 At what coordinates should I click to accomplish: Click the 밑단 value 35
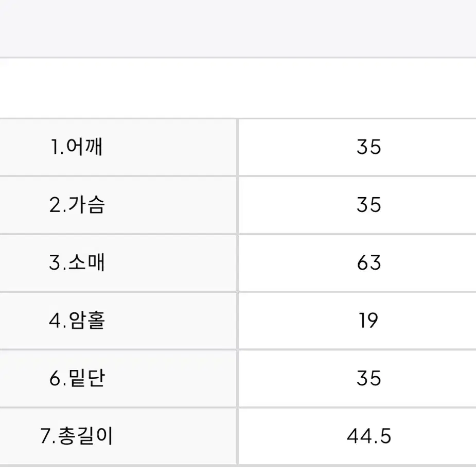tap(368, 378)
